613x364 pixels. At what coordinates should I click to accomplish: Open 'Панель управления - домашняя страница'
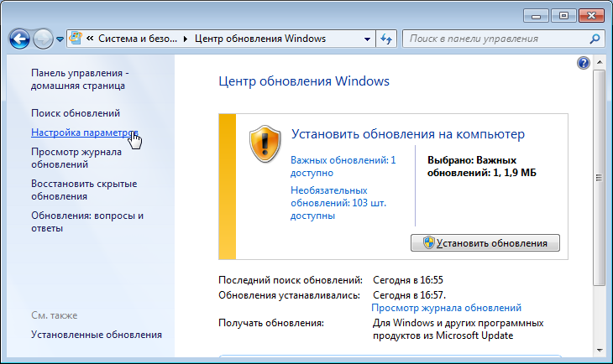(x=80, y=80)
